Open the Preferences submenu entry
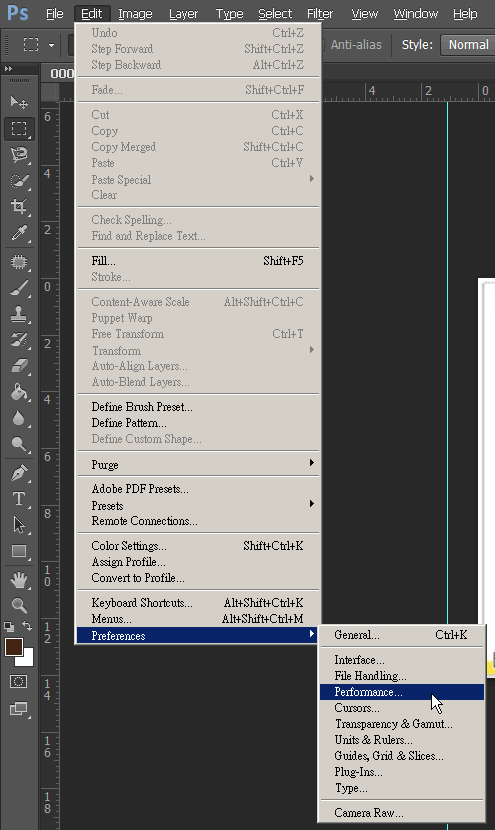Viewport: 495px width, 830px height. (x=196, y=635)
